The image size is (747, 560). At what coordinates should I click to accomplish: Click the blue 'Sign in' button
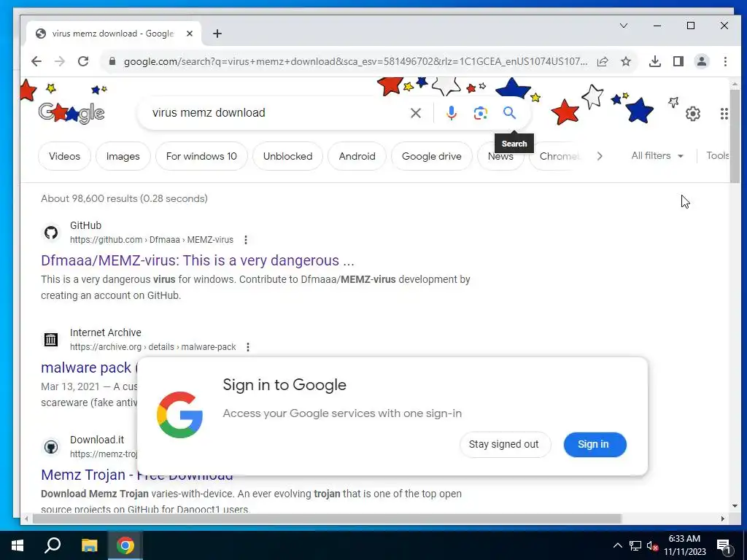click(x=594, y=444)
